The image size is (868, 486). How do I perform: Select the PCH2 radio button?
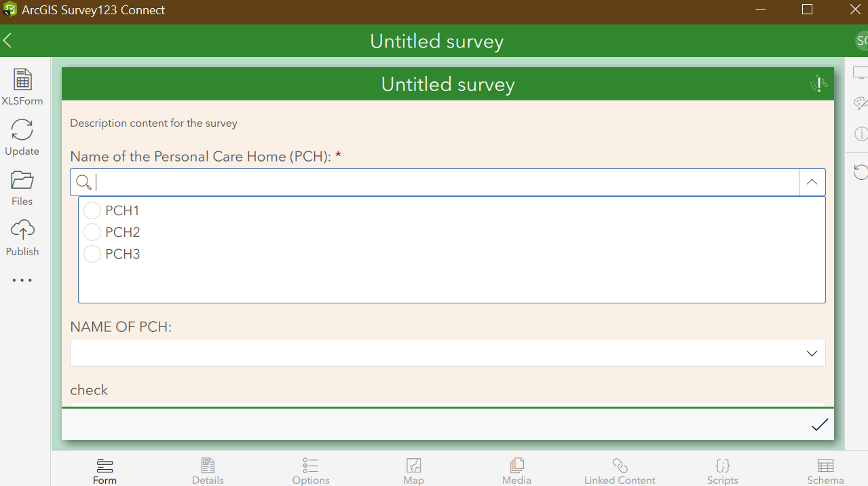click(92, 233)
